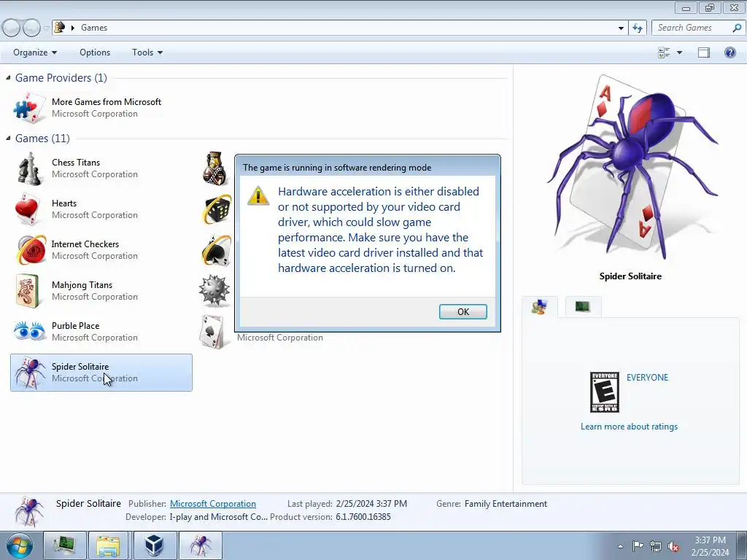
Task: Click the Spider Solitaire details pane icon
Action: tap(29, 511)
